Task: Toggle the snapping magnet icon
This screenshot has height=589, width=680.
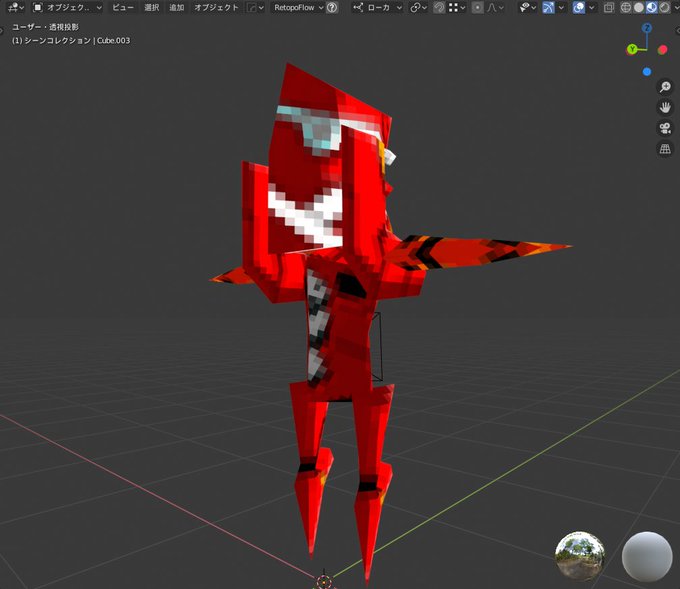Action: (439, 7)
